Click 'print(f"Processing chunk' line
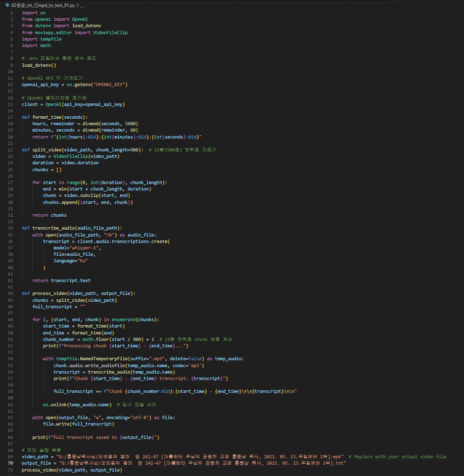The height and width of the screenshot is (476, 464). coord(116,346)
